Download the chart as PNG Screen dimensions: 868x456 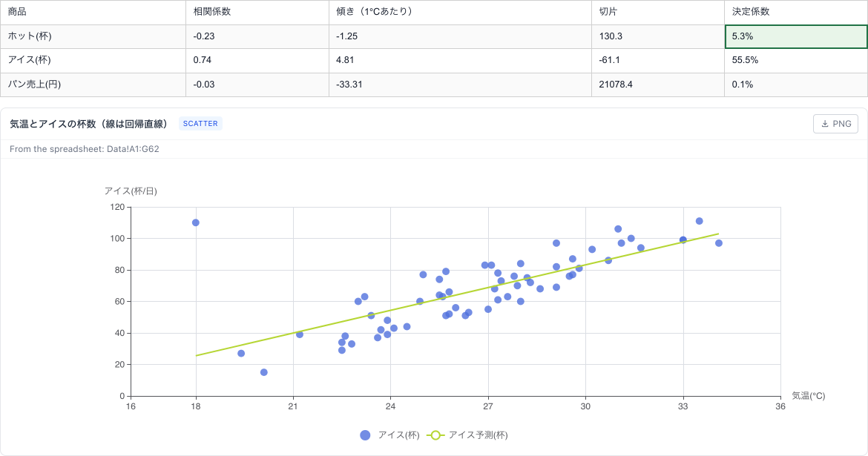click(835, 124)
